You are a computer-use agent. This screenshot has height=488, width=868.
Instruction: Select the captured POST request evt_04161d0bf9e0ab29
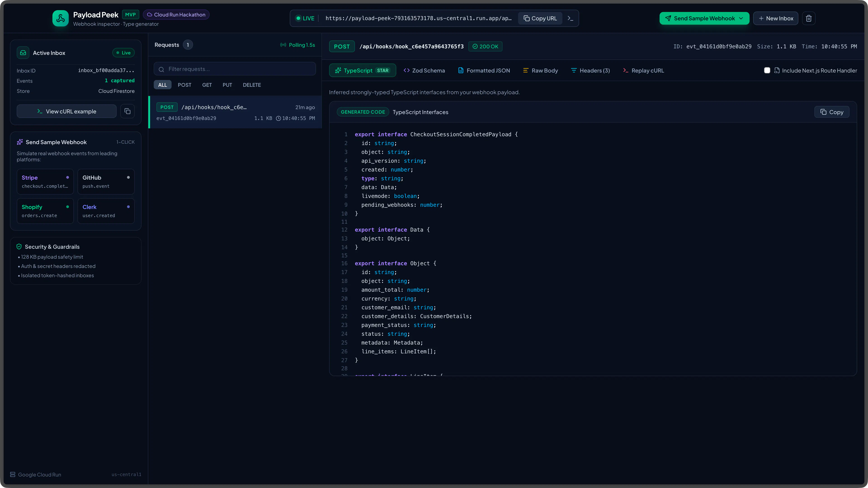point(235,112)
